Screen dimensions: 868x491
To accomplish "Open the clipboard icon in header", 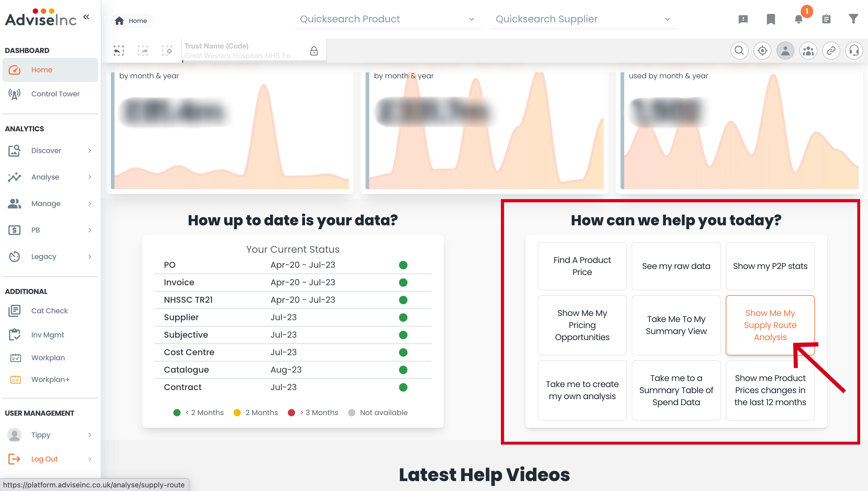I will (826, 19).
